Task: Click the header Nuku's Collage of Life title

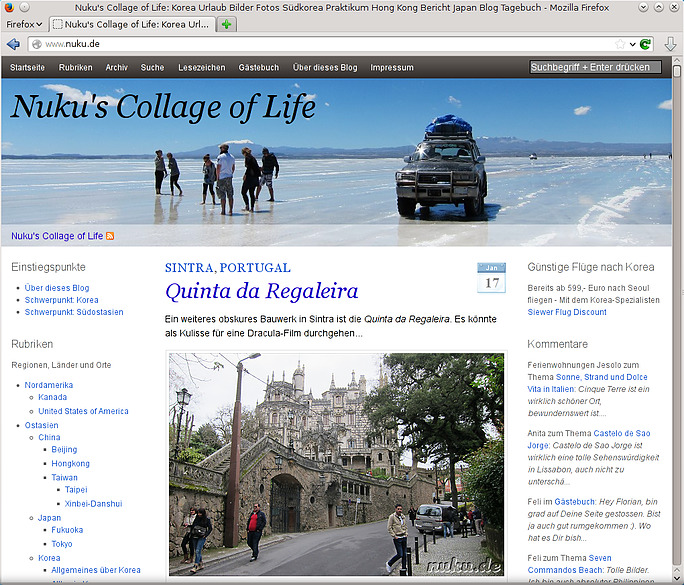Action: point(163,108)
